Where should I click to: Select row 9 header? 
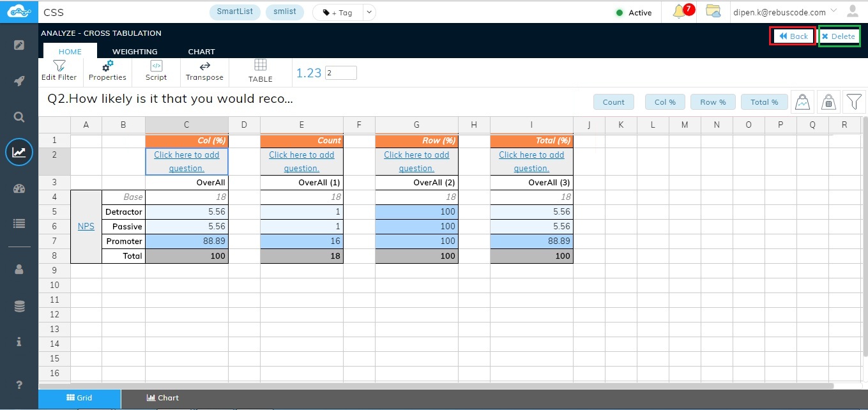[x=54, y=271]
